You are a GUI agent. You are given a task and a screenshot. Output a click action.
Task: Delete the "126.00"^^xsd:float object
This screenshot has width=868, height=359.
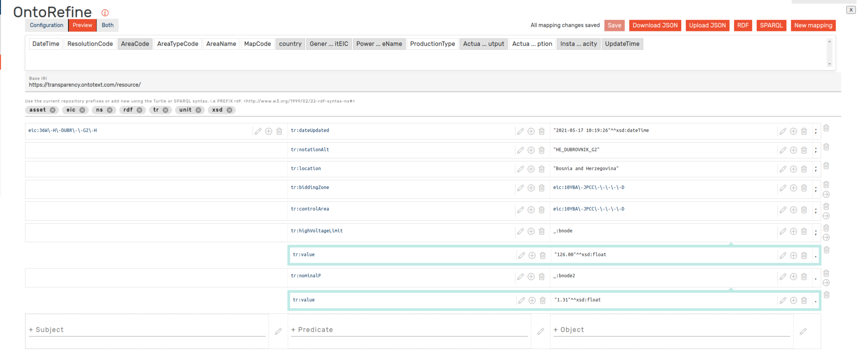click(804, 256)
